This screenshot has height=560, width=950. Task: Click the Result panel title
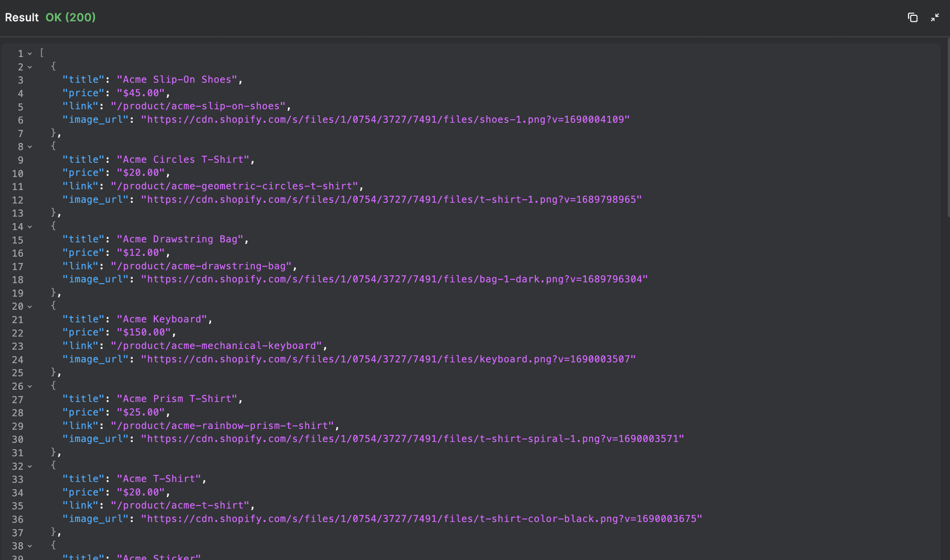[21, 17]
